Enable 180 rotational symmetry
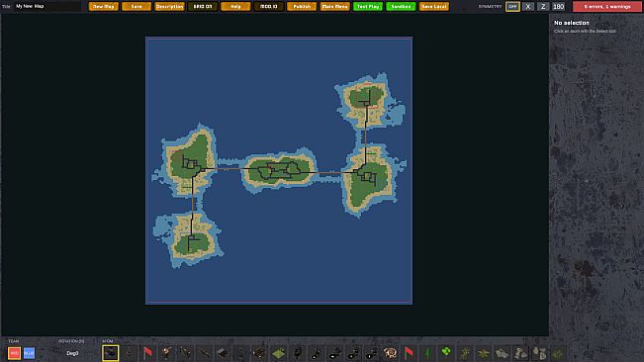The height and width of the screenshot is (362, 644). pyautogui.click(x=558, y=7)
